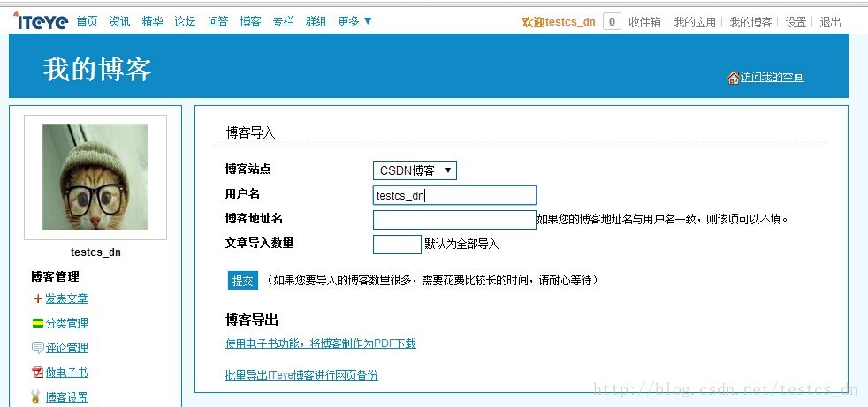Click the 博客导入 section heading
This screenshot has width=868, height=407.
[x=251, y=133]
